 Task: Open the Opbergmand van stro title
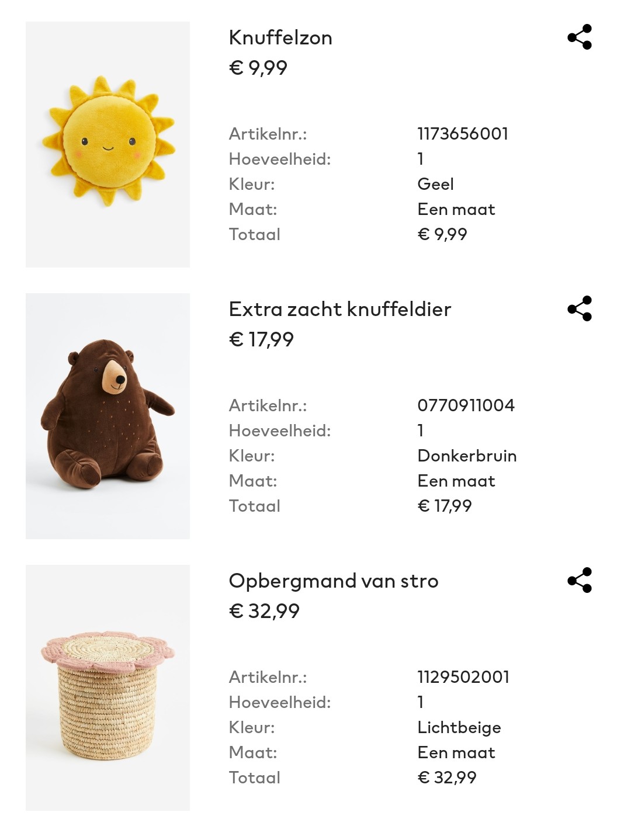click(334, 581)
